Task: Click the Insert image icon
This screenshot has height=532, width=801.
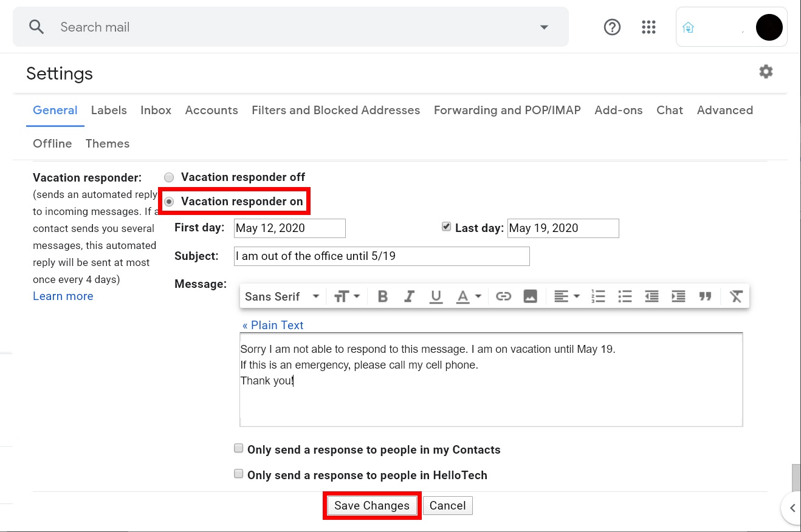Action: [x=531, y=296]
